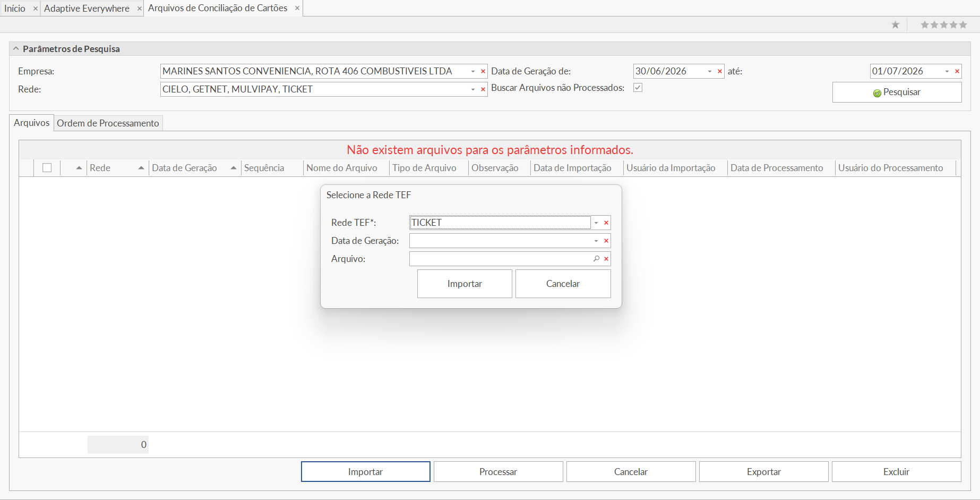The height and width of the screenshot is (500, 980).
Task: Open the start date 30/06/2026 dropdown
Action: point(710,71)
